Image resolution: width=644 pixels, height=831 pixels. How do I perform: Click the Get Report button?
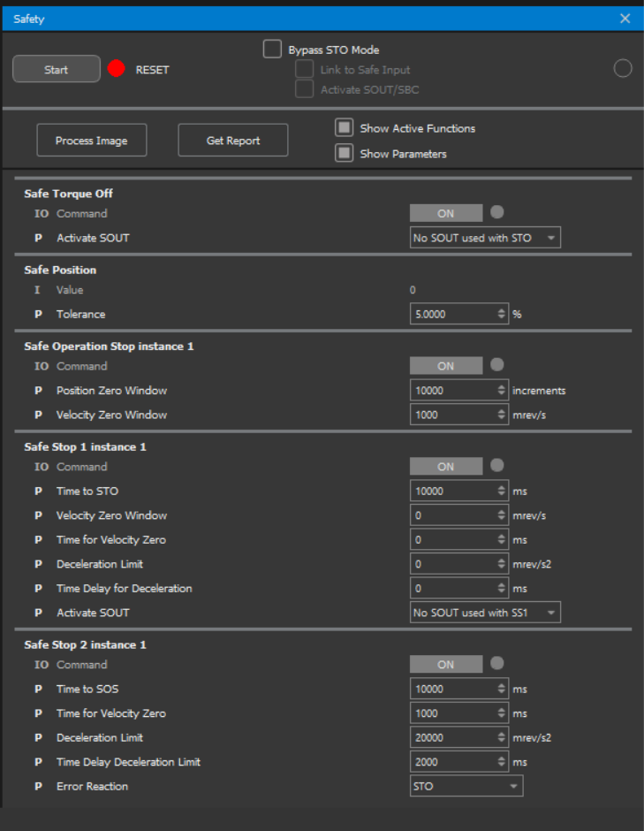point(233,141)
